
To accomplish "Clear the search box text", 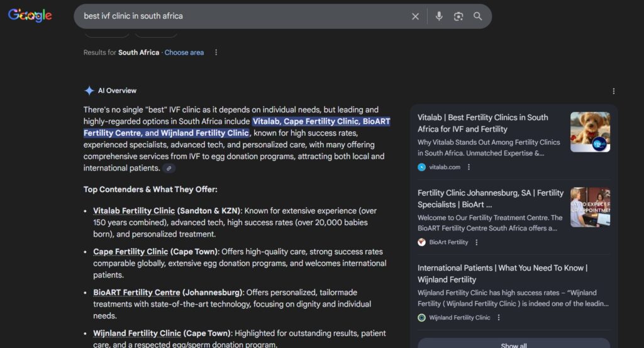I will pos(415,16).
